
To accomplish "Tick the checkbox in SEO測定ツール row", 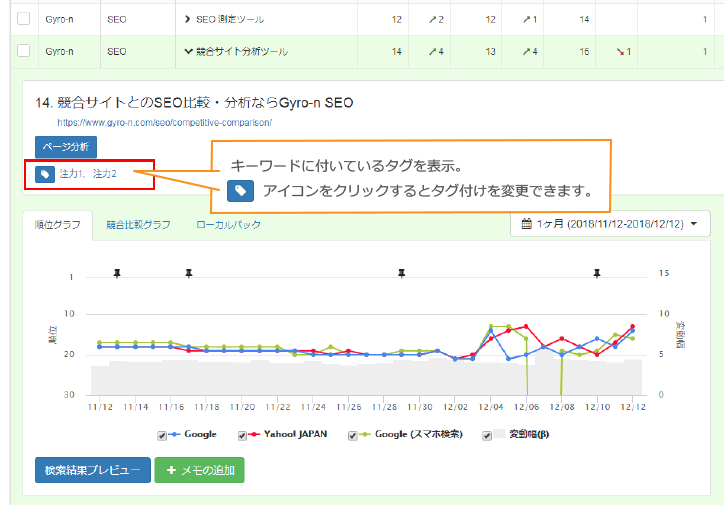I will click(24, 19).
